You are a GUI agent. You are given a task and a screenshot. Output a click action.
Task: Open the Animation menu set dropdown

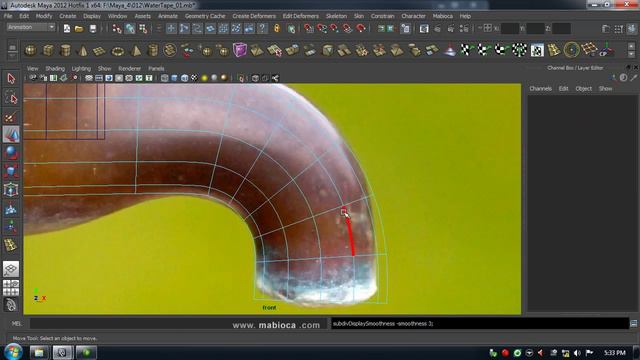[31, 27]
